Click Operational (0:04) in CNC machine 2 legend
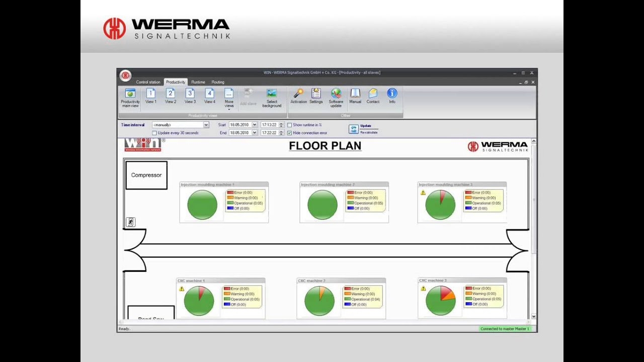 click(x=366, y=299)
